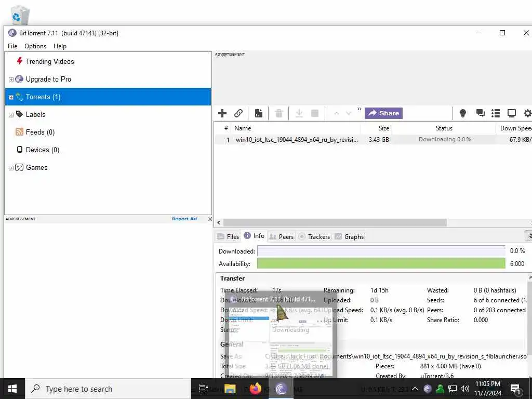
Task: Sort torrents by Name column header
Action: tap(243, 128)
